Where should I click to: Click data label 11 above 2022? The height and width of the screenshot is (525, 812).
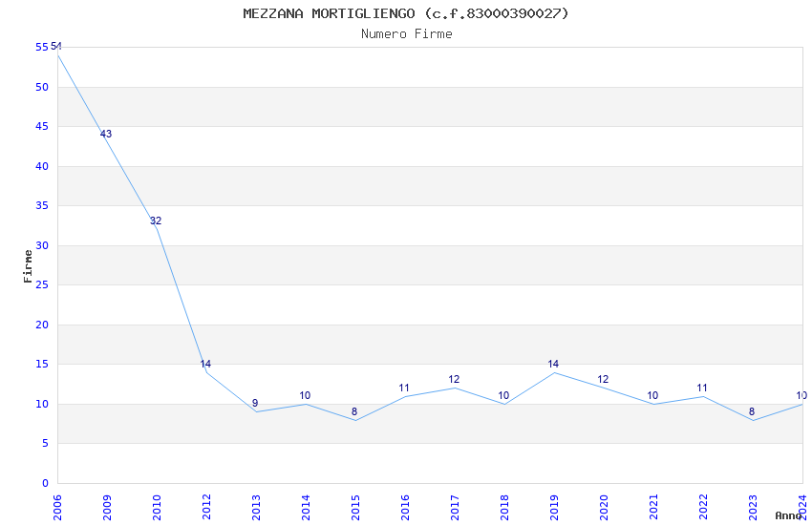pyautogui.click(x=702, y=388)
